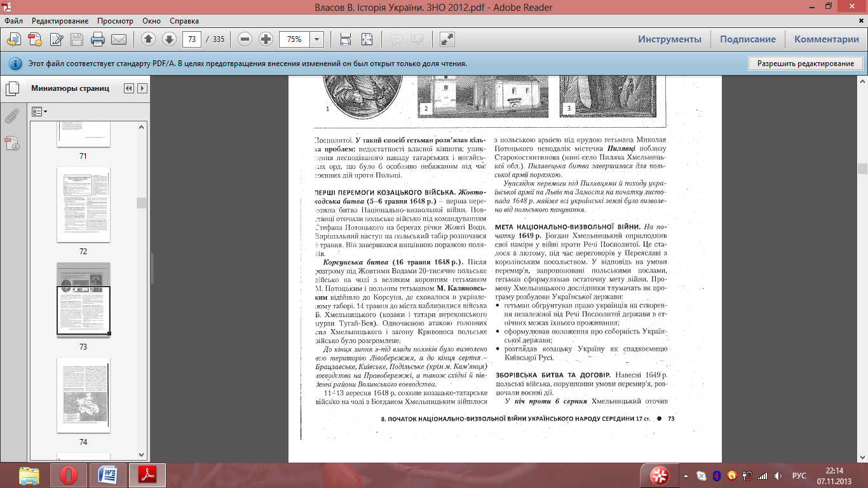Viewport: 868px width, 488px height.
Task: Click the 75% zoom value field
Action: (294, 39)
